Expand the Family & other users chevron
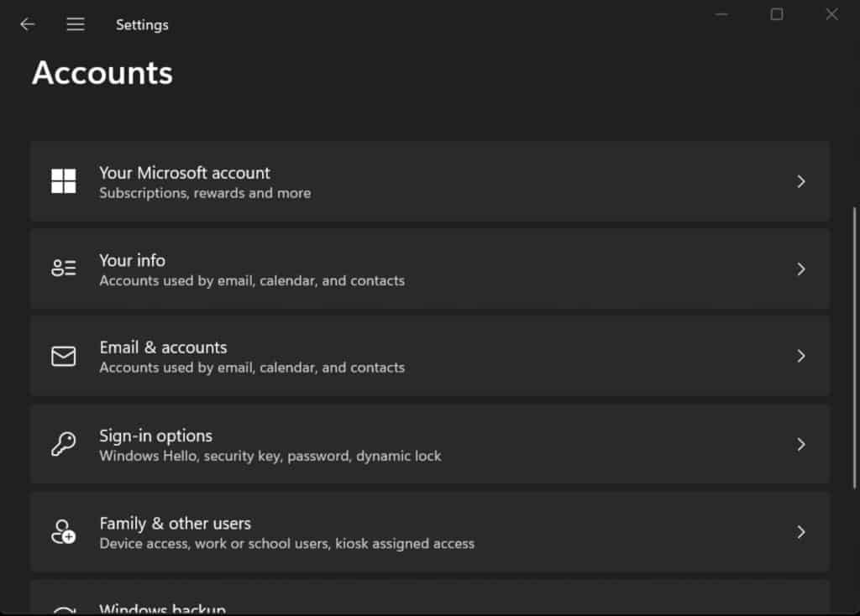 (x=800, y=530)
